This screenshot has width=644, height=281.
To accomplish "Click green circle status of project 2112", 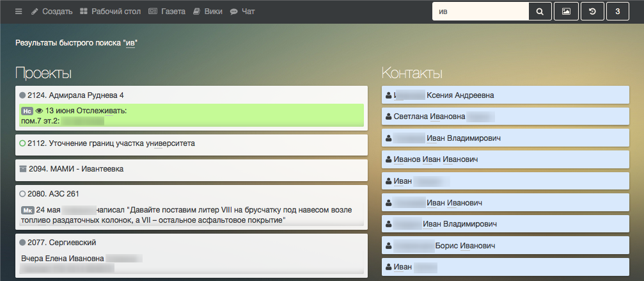I will (22, 143).
